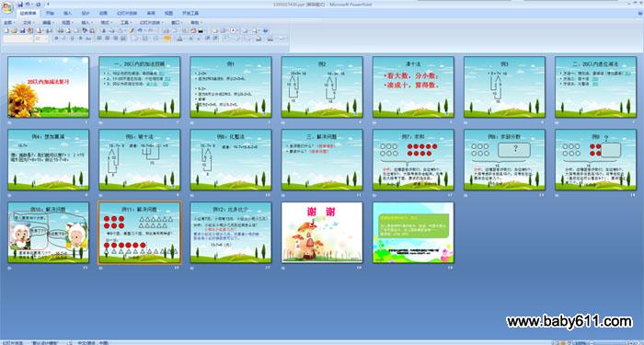
Task: Switch to the 设计 ribbon tab
Action: click(x=86, y=13)
